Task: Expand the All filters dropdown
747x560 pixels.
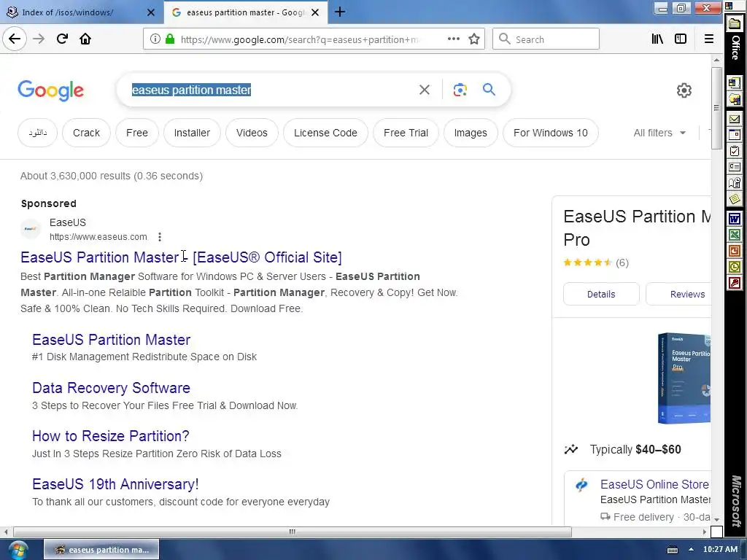Action: tap(659, 133)
